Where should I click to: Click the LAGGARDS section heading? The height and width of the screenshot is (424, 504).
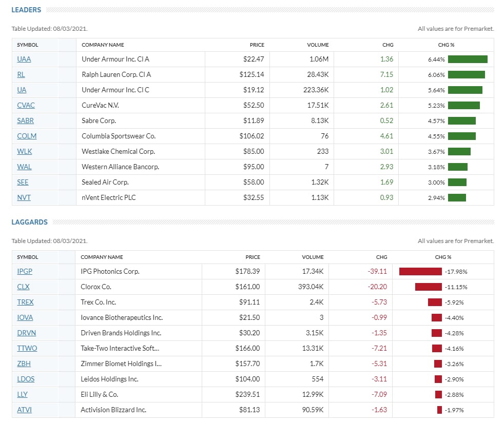pyautogui.click(x=30, y=222)
